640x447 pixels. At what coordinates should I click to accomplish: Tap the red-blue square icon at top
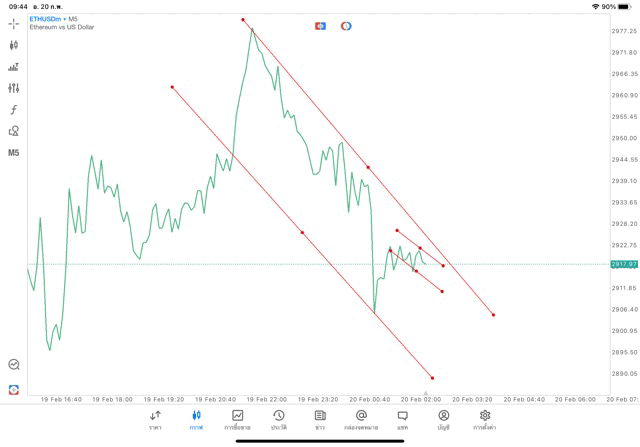click(320, 26)
